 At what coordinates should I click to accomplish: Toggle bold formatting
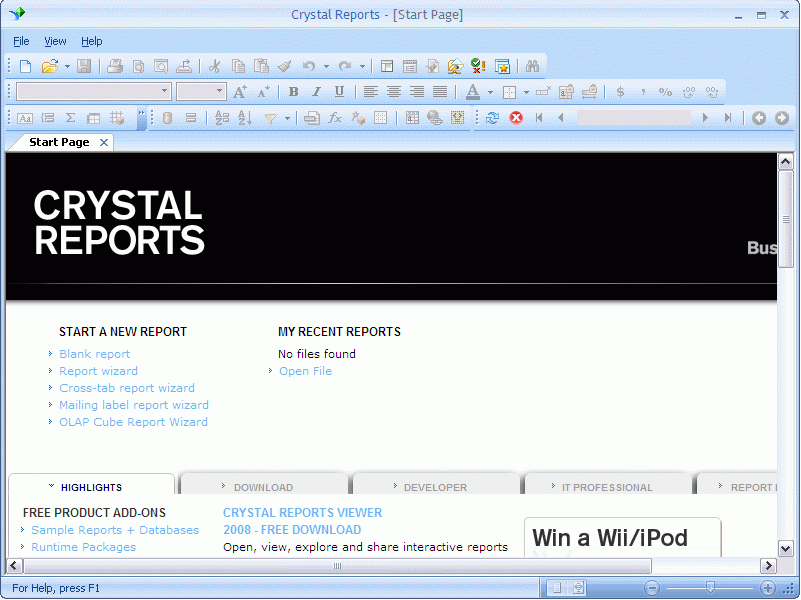point(294,91)
